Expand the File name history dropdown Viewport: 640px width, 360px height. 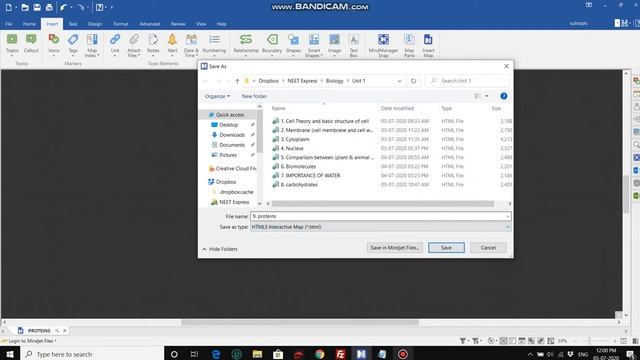(508, 216)
